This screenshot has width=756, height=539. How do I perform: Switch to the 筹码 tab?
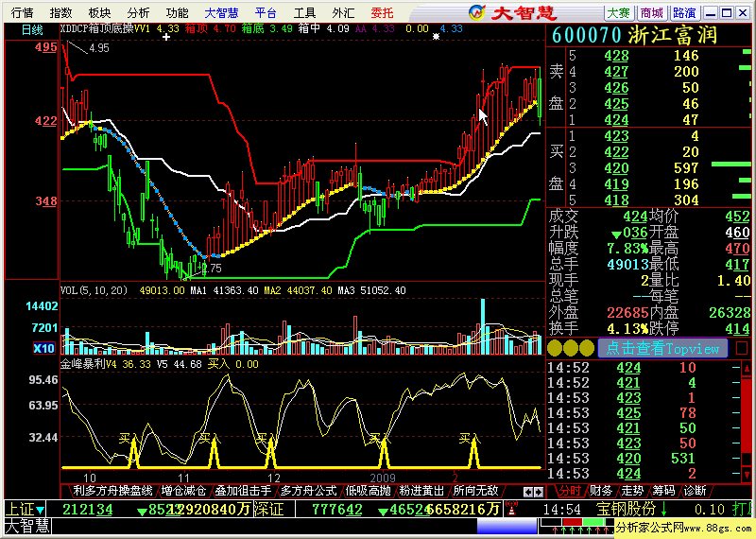(x=663, y=491)
